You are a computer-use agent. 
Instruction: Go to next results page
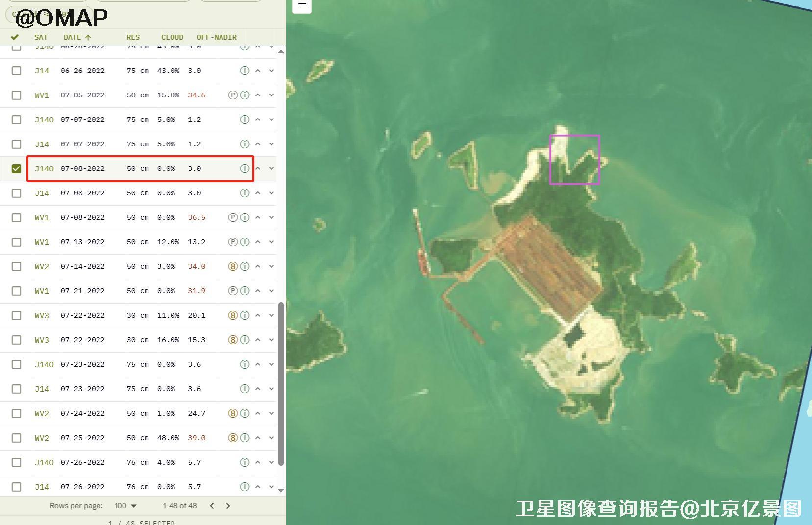[x=228, y=506]
